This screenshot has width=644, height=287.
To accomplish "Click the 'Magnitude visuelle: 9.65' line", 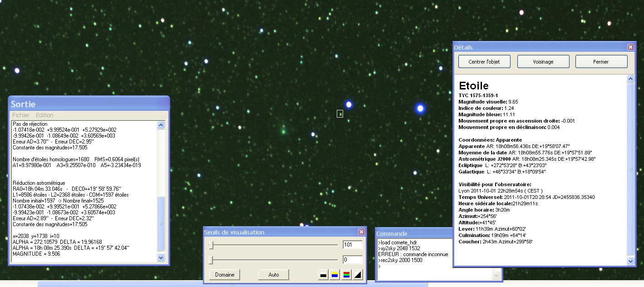I will coord(488,102).
